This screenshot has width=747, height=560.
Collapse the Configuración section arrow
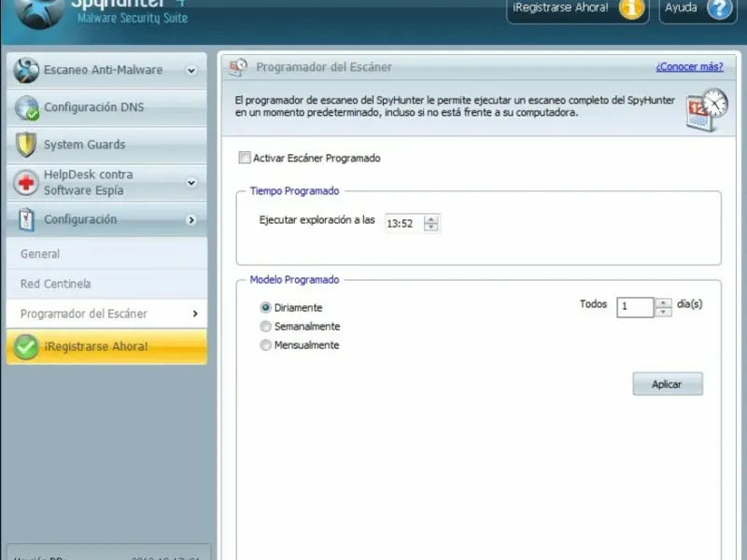[191, 220]
